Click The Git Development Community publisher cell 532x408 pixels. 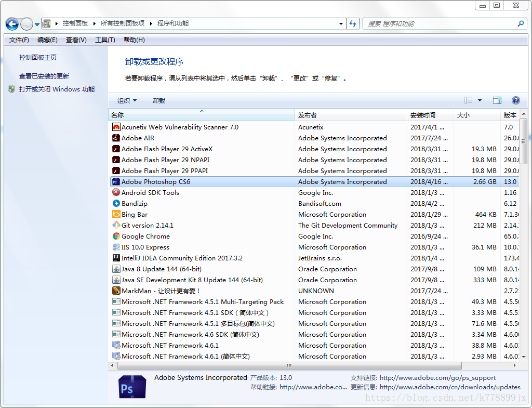348,226
